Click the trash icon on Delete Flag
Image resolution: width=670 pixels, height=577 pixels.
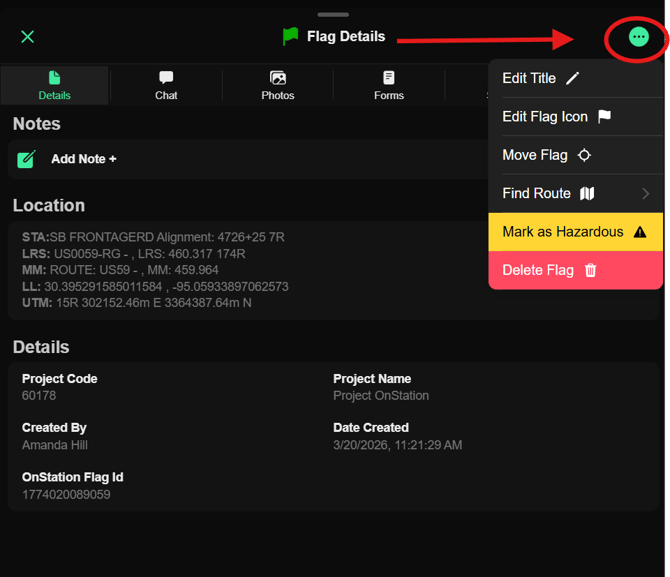[x=590, y=270]
